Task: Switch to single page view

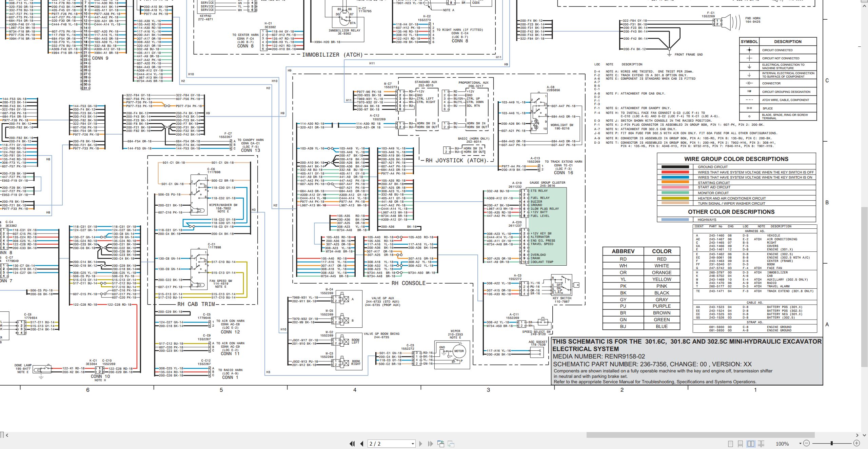Action: (730, 444)
